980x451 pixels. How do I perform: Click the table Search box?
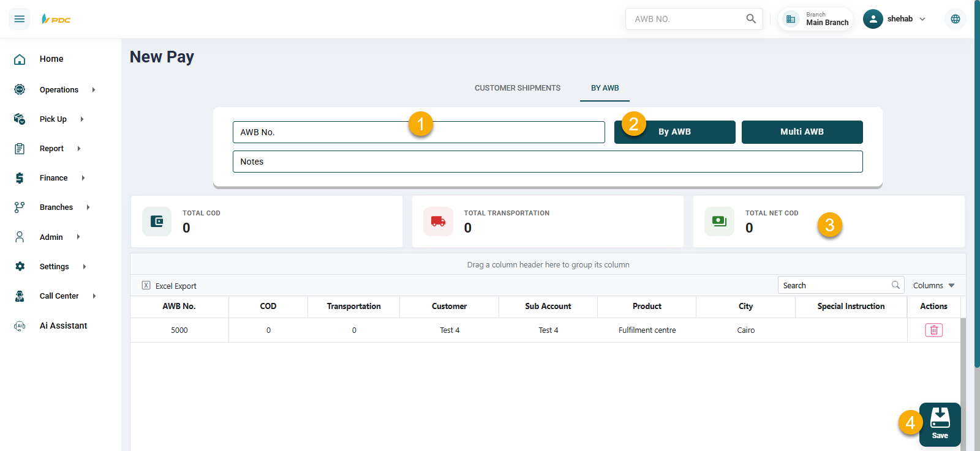click(835, 286)
